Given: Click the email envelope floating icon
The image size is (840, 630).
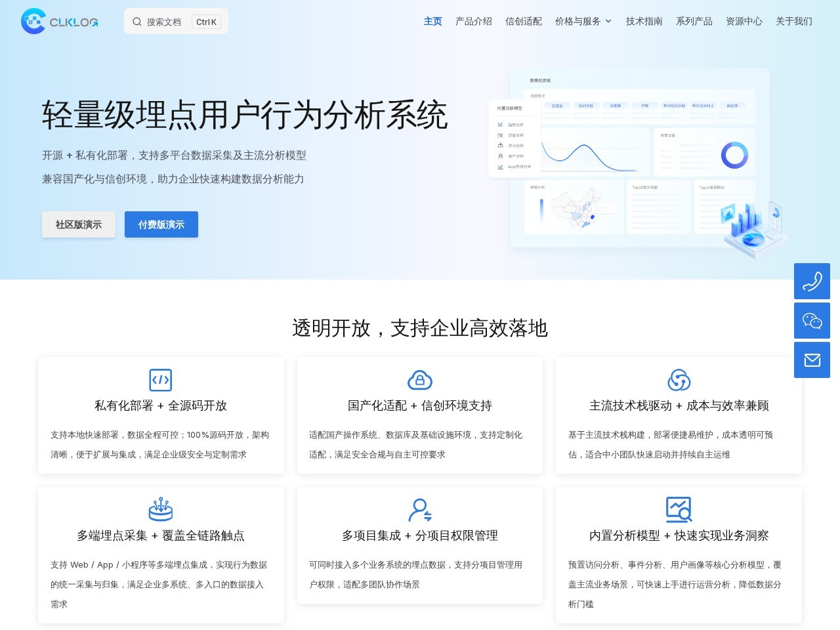Looking at the screenshot, I should (x=812, y=360).
